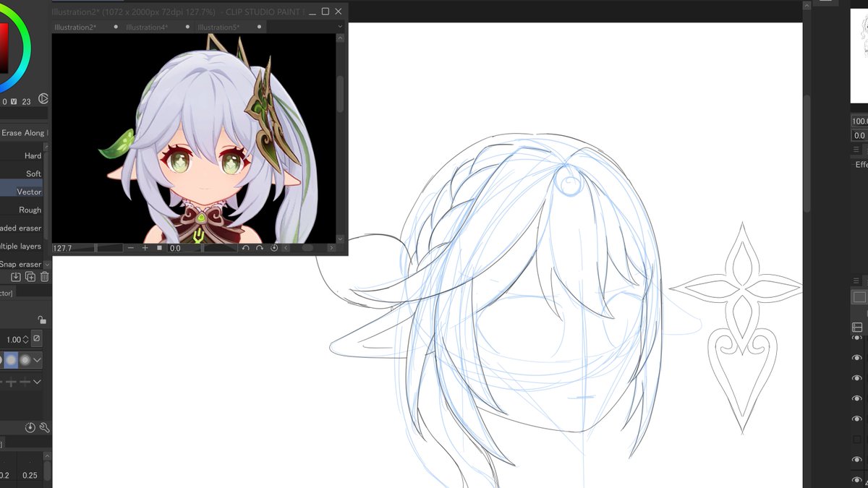Click the red color square in the wheel

coord(4,48)
